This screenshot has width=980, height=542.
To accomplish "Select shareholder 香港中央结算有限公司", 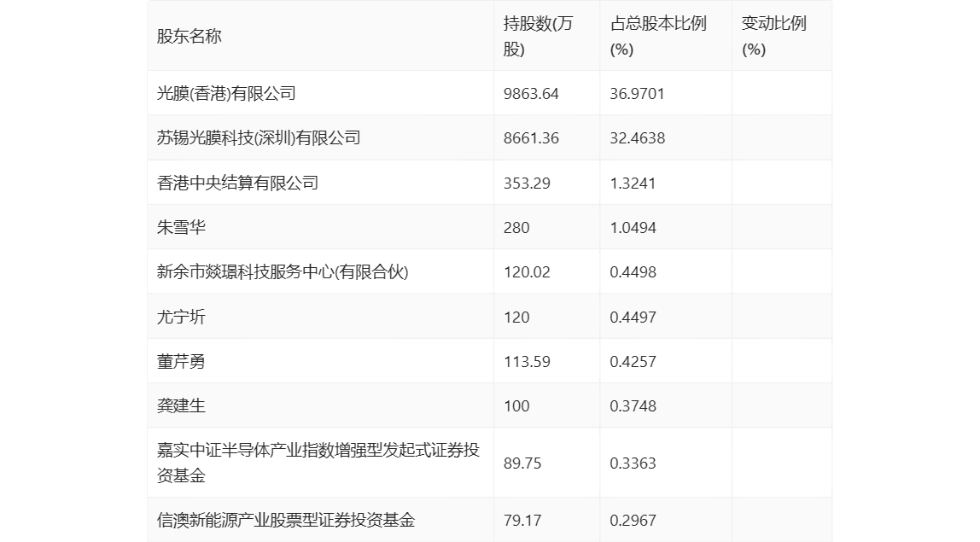I will pyautogui.click(x=237, y=184).
